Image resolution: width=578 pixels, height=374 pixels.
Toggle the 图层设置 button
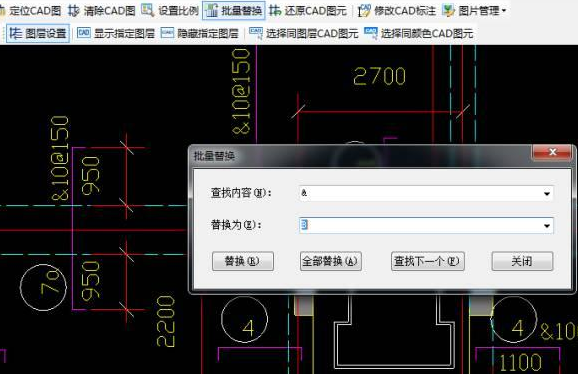pos(38,34)
